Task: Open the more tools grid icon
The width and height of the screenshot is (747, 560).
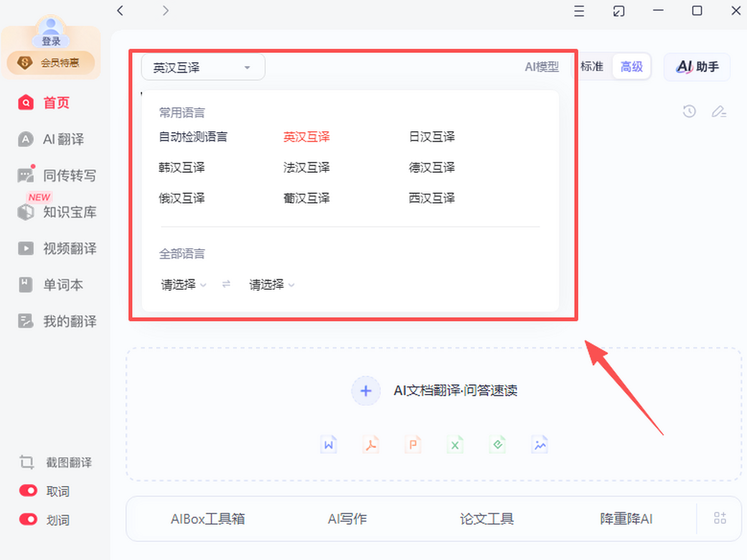Action: tap(720, 518)
